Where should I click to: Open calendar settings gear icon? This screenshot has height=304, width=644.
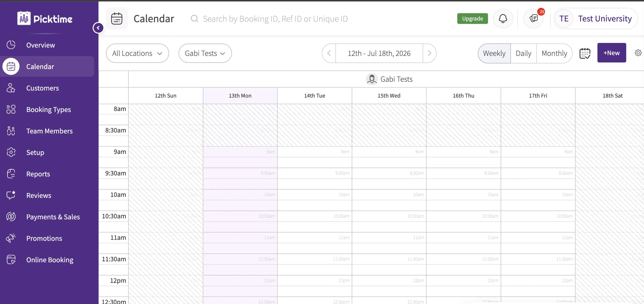click(x=638, y=53)
